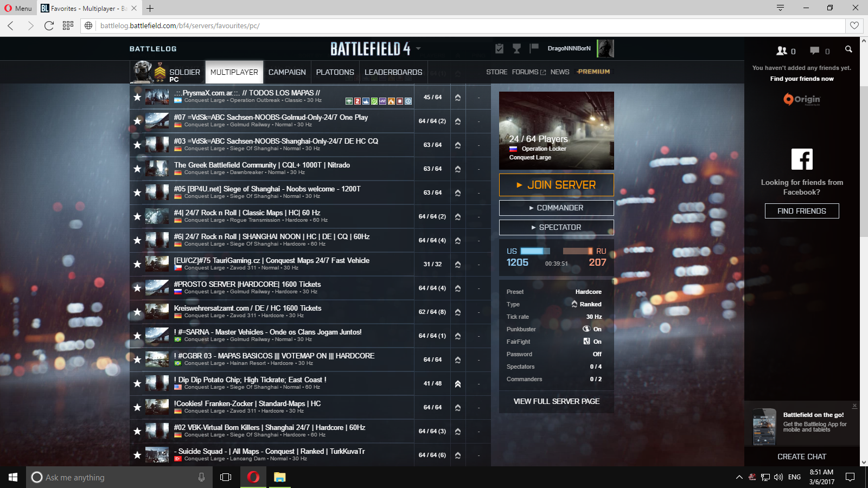This screenshot has height=488, width=868.
Task: Open the DragoNNNBorN user menu
Action: click(569, 48)
